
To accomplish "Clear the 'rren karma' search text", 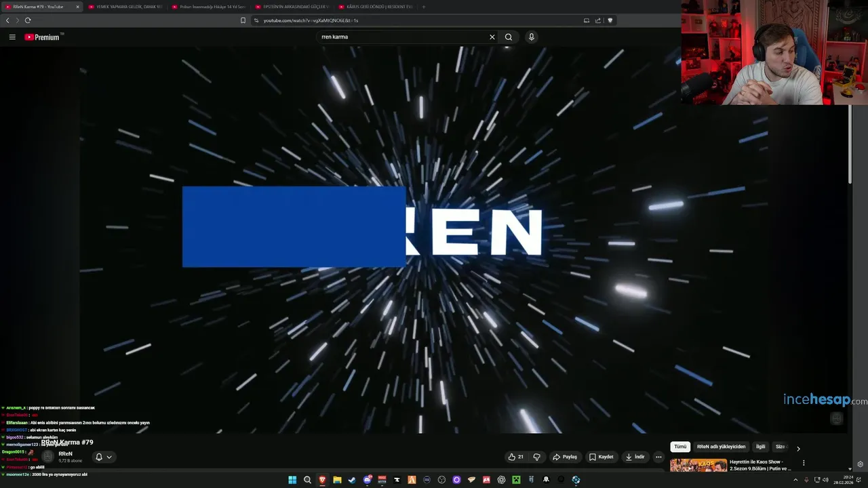I will coord(492,37).
